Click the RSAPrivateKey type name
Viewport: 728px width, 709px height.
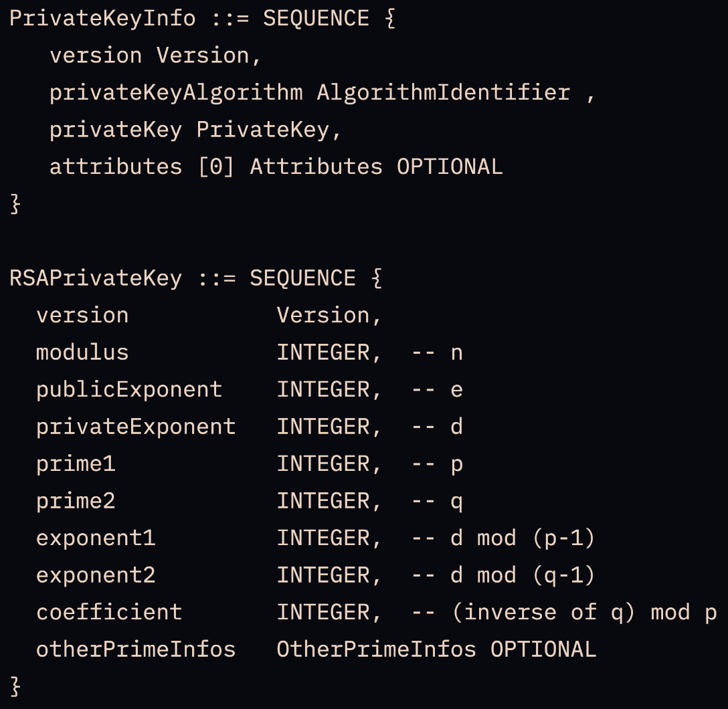96,278
